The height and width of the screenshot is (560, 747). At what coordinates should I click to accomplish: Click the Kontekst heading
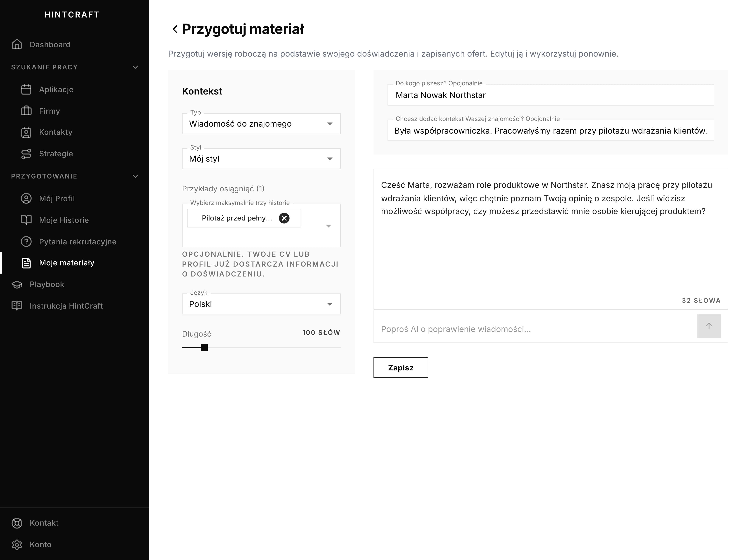(x=202, y=91)
